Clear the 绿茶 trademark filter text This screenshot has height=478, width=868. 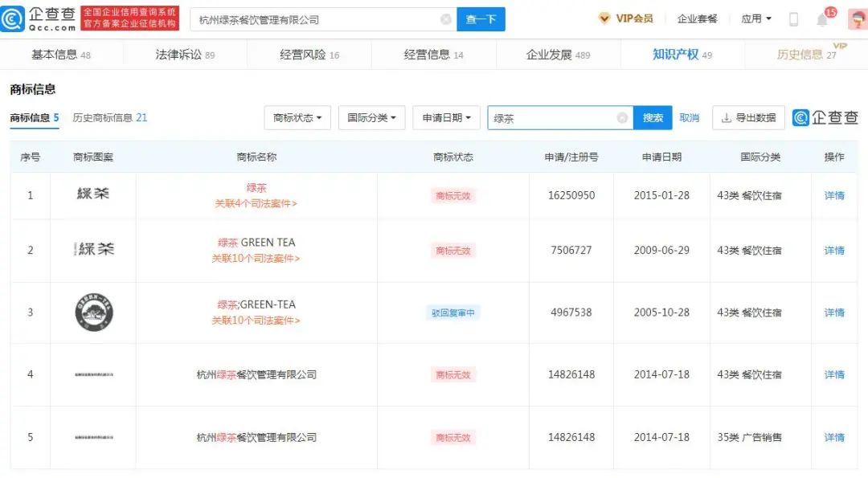[x=621, y=118]
